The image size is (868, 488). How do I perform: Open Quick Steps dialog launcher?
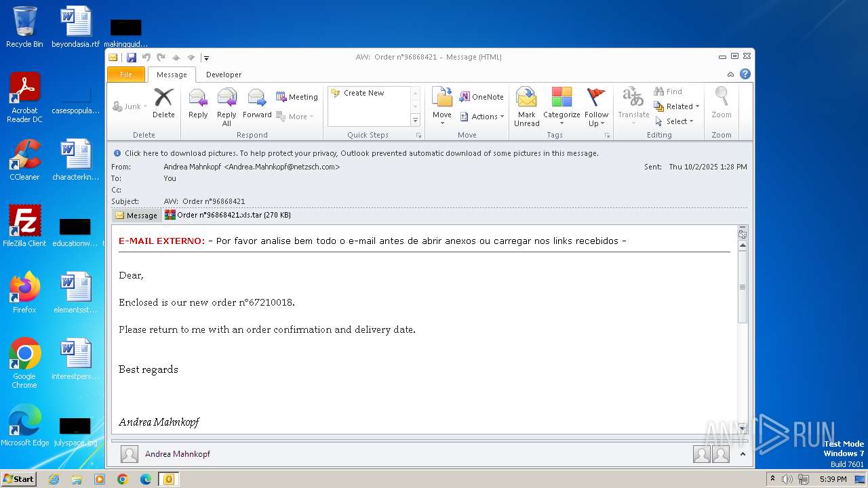tap(418, 136)
